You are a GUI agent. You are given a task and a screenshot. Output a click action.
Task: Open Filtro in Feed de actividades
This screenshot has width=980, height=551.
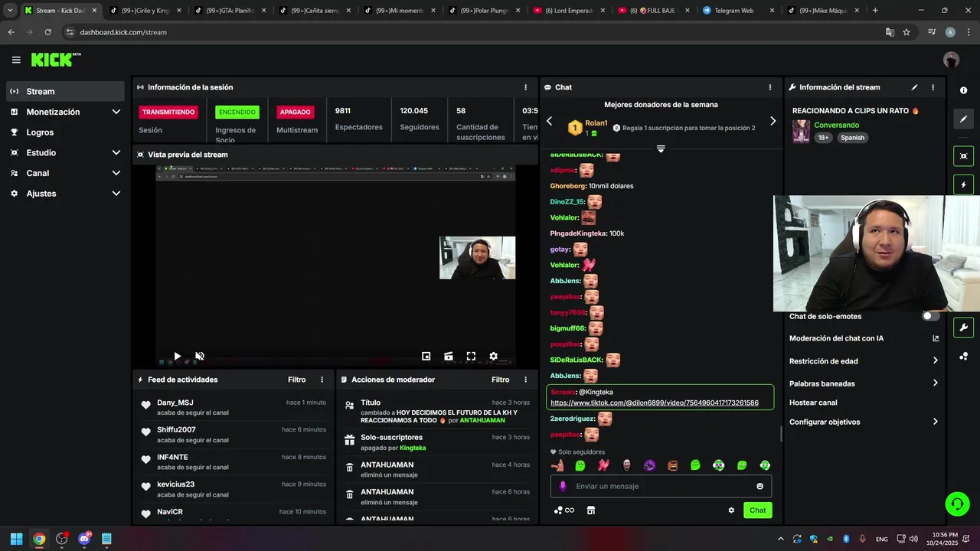pyautogui.click(x=296, y=380)
